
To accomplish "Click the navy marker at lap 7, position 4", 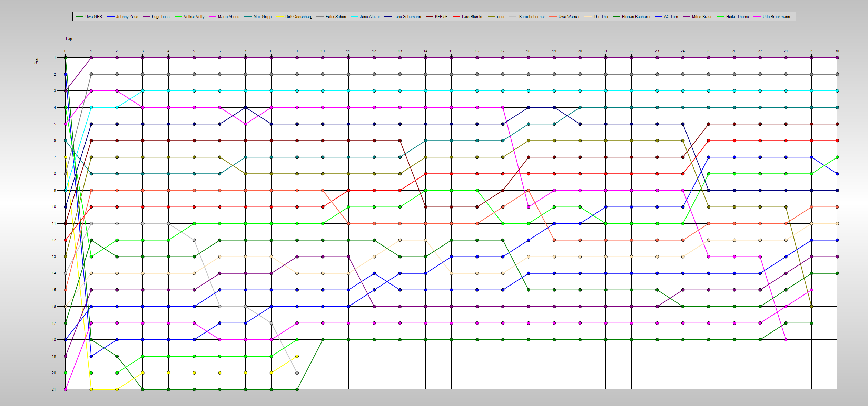I will (246, 107).
